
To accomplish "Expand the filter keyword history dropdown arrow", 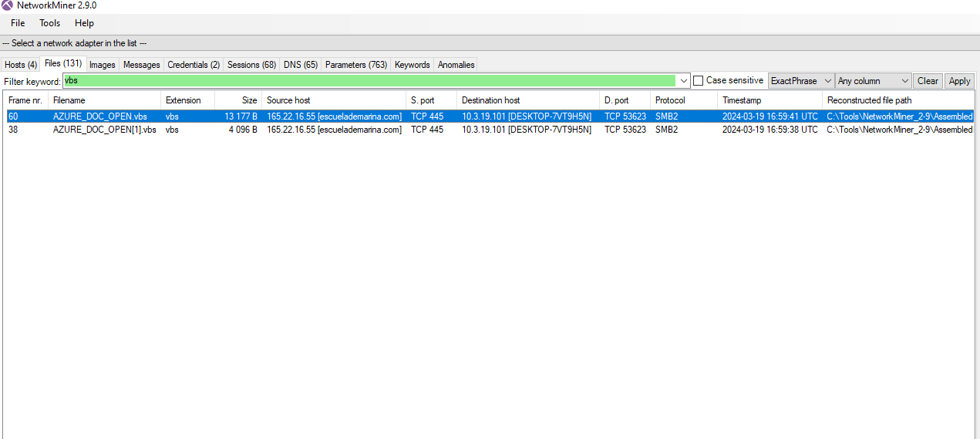I will [683, 81].
